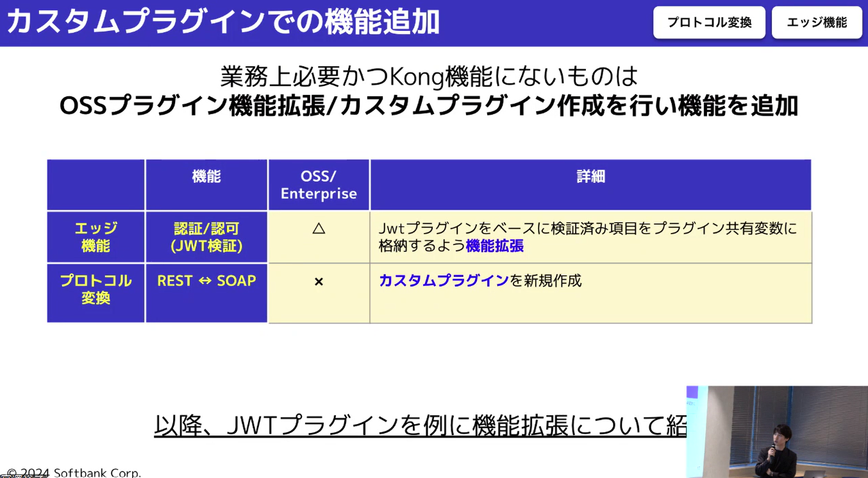Image resolution: width=868 pixels, height=478 pixels.
Task: Click the 詳細 column header
Action: point(590,185)
